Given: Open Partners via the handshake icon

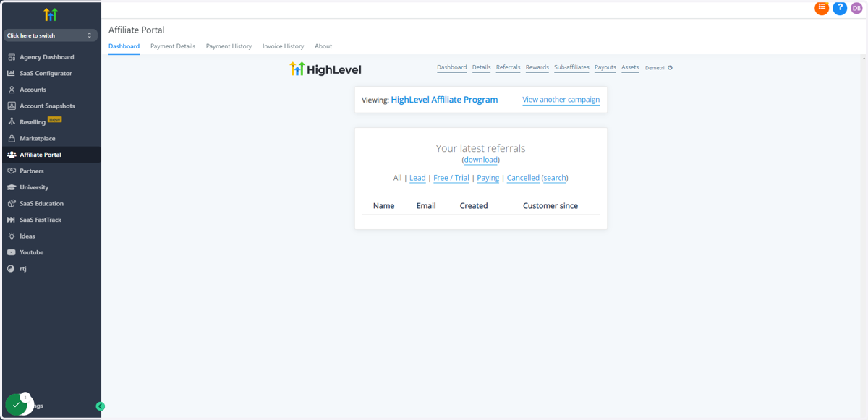Looking at the screenshot, I should (12, 171).
